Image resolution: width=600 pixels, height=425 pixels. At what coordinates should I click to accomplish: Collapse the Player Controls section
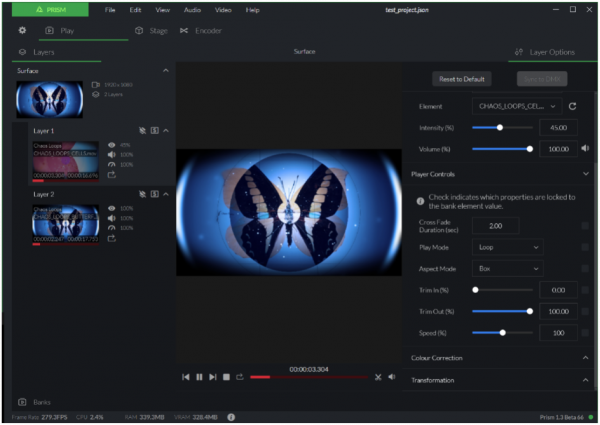click(586, 174)
